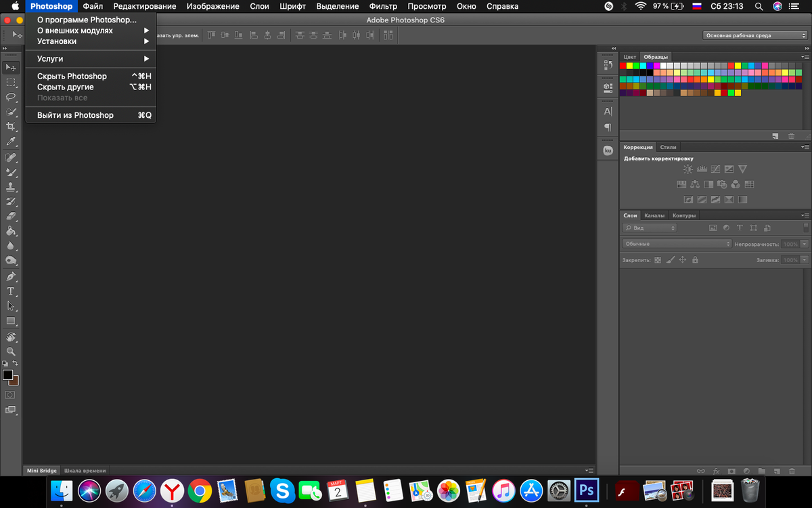
Task: Open the Layers panel flyout menu
Action: click(x=805, y=215)
